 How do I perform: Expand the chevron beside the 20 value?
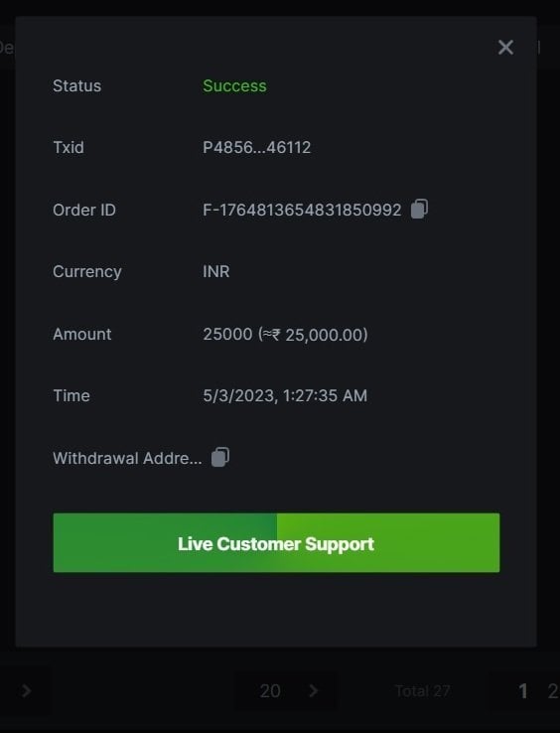tap(314, 690)
